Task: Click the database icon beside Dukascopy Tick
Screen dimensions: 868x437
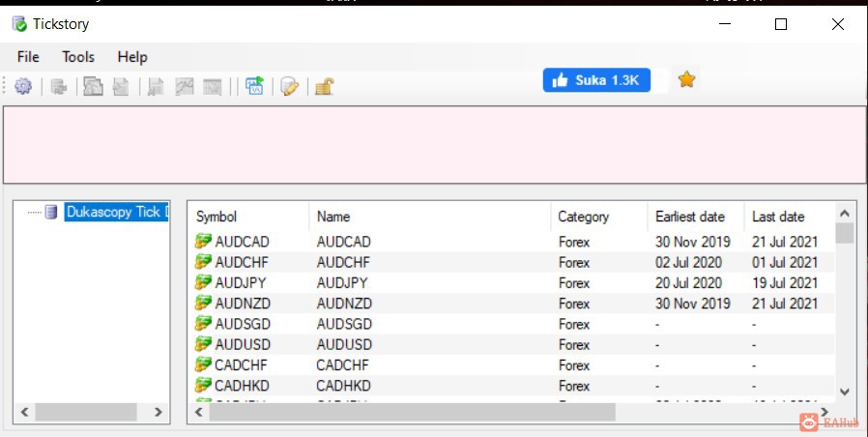Action: coord(51,212)
